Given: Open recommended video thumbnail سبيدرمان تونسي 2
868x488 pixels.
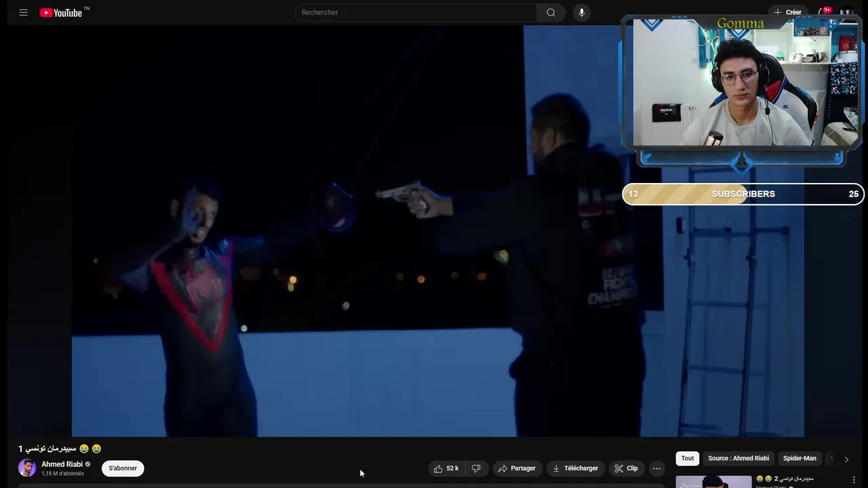Looking at the screenshot, I should (713, 481).
